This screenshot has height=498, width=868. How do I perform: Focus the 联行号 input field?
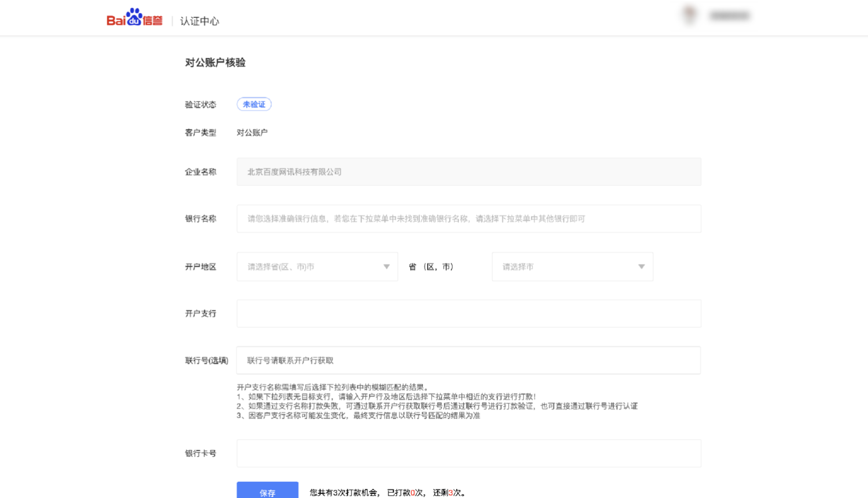[469, 360]
